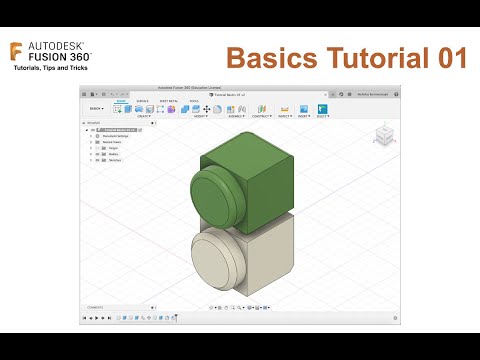Select the Revolve tool icon
The width and height of the screenshot is (480, 360).
pyautogui.click(x=139, y=109)
